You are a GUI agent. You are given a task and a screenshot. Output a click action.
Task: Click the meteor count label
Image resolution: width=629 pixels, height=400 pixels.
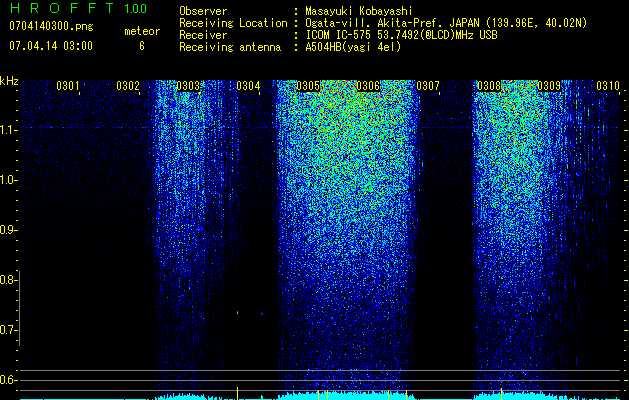pos(142,31)
